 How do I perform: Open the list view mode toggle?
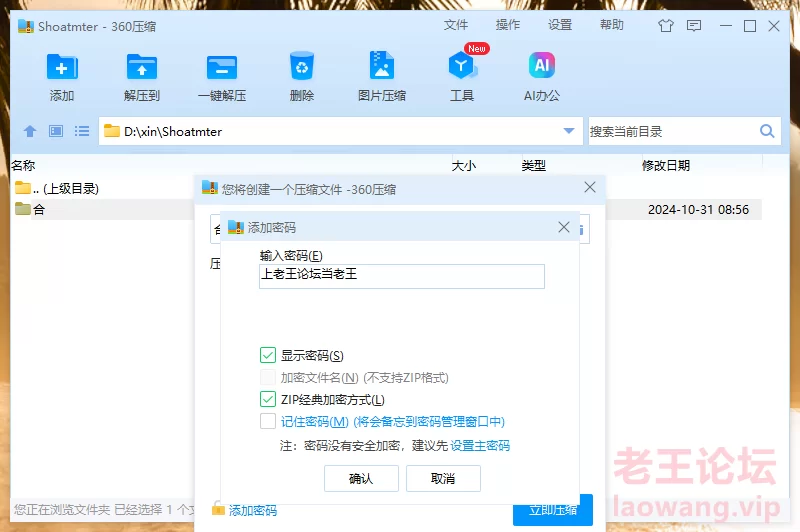[82, 131]
